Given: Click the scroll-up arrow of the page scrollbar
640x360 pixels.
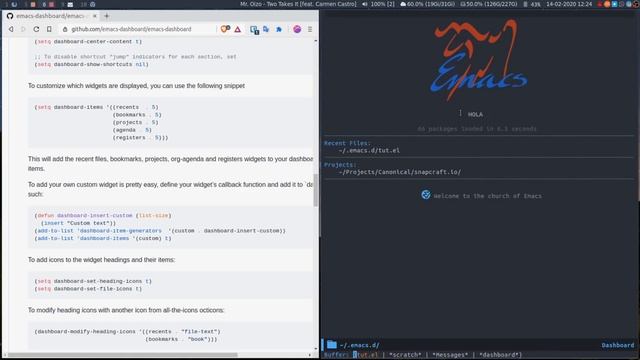Looking at the screenshot, I should click(x=316, y=41).
